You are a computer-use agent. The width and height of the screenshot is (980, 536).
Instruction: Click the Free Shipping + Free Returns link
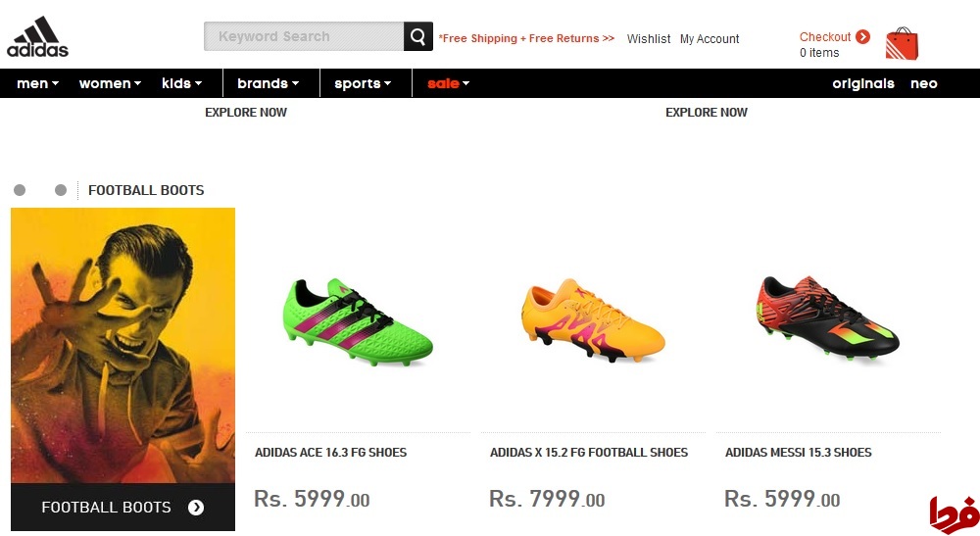pos(526,39)
